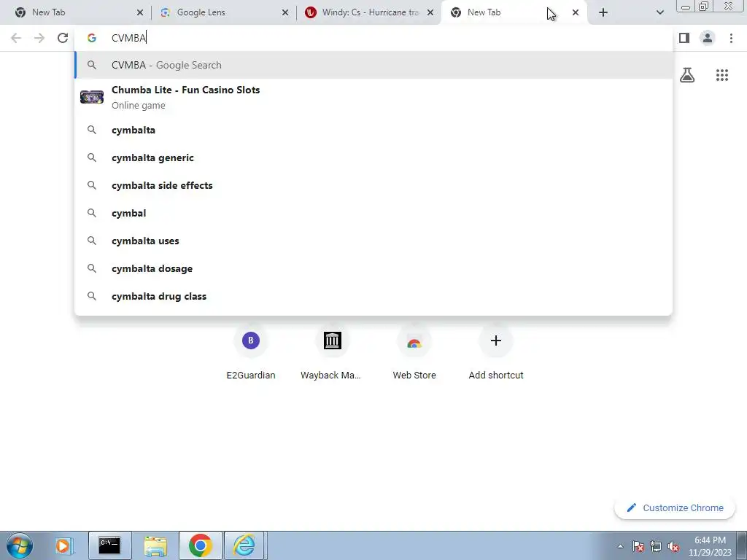Select 'cymbalta drug class' suggestion

tap(373, 296)
